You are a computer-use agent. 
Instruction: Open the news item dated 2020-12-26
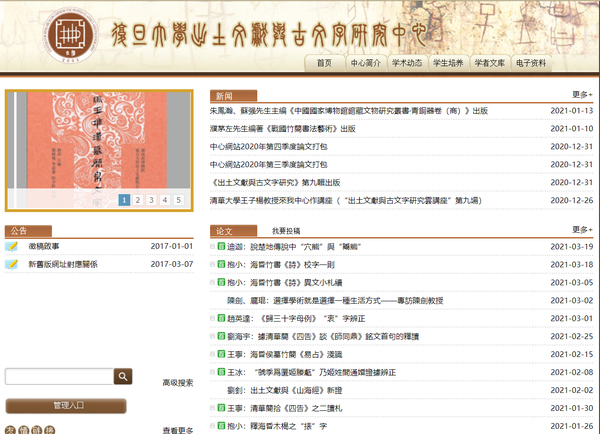[346, 201]
